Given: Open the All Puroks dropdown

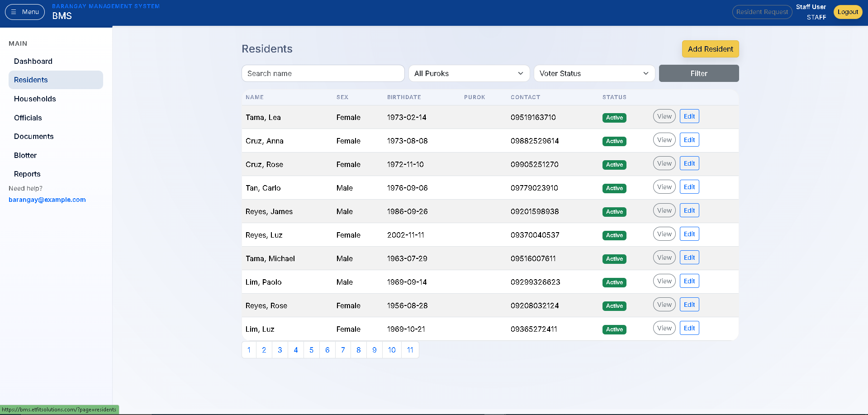Looking at the screenshot, I should click(469, 73).
